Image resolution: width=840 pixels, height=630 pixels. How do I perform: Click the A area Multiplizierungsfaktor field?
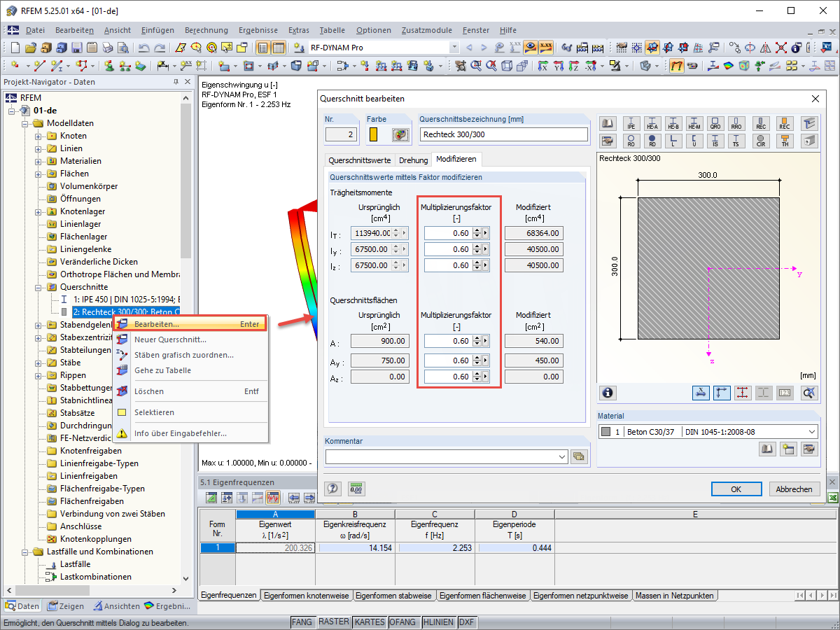click(448, 341)
